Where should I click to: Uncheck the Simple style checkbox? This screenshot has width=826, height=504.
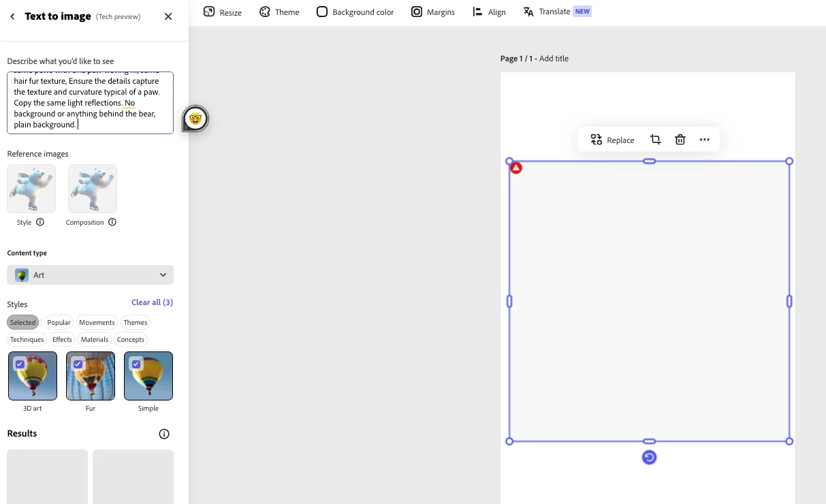coord(136,364)
